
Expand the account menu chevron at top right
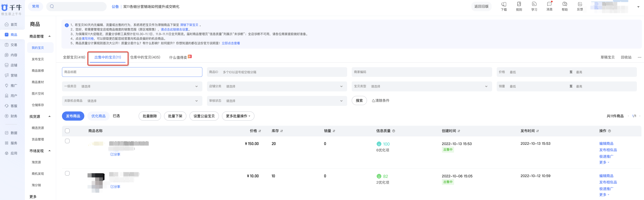pos(638,7)
